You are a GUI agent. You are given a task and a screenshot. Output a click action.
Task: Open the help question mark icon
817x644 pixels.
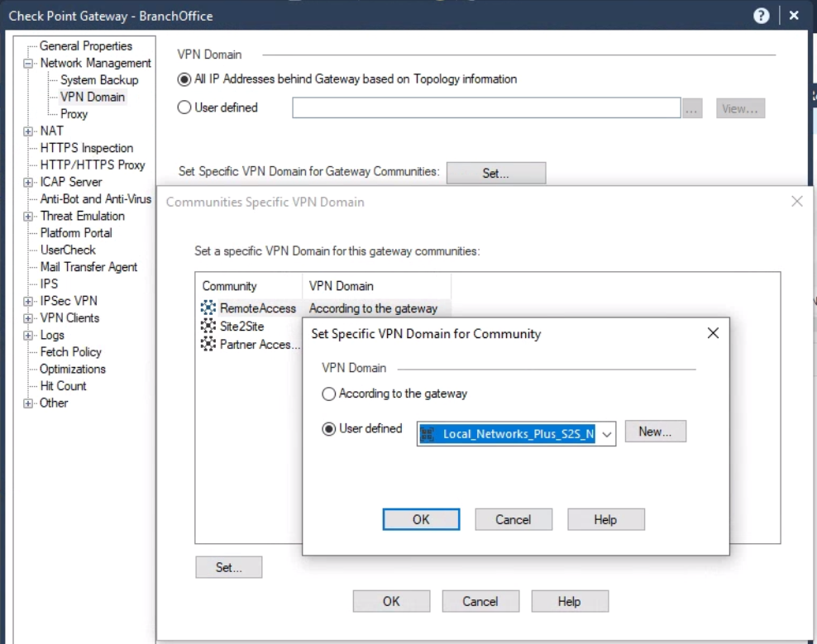[x=761, y=16]
